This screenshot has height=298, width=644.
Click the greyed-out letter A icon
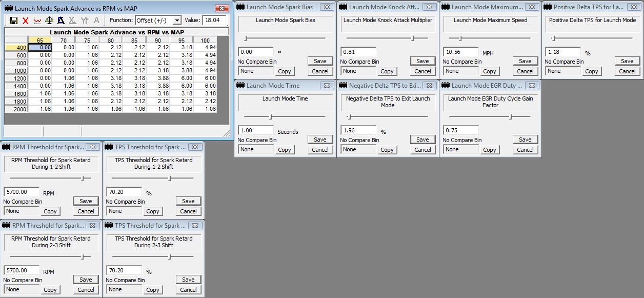pyautogui.click(x=96, y=21)
